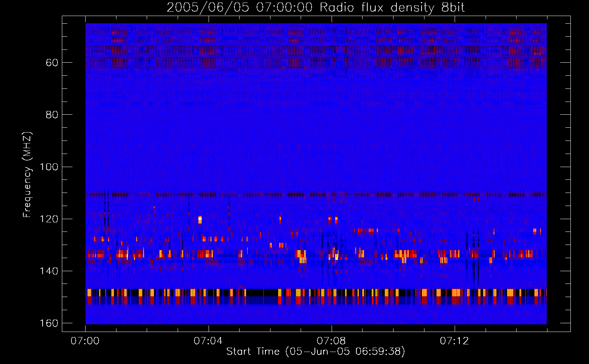Viewport: 589px width, 364px height.
Task: Click the 120 frequency tick label
Action: [49, 219]
